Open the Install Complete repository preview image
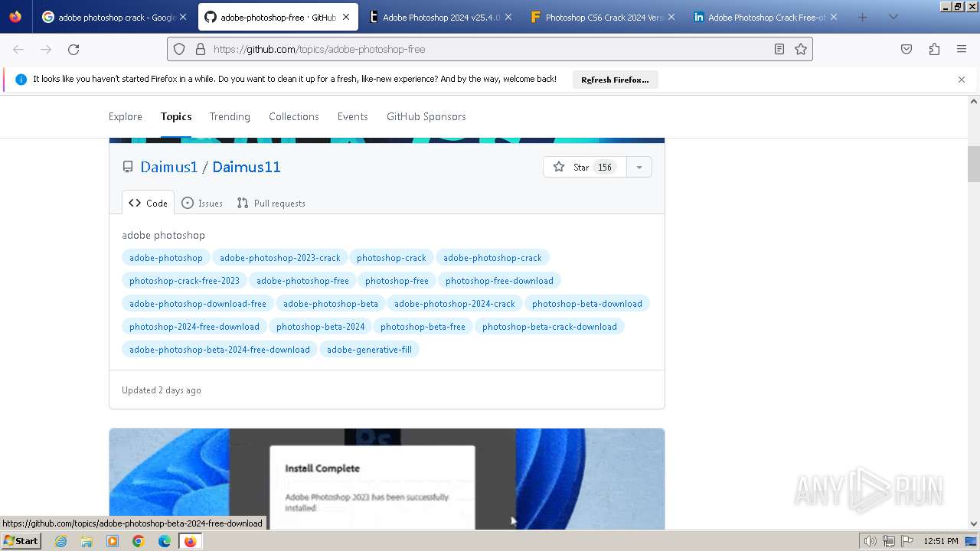 click(x=387, y=479)
